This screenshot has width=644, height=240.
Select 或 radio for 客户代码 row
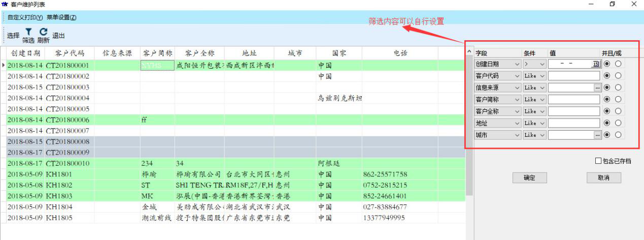pos(618,76)
